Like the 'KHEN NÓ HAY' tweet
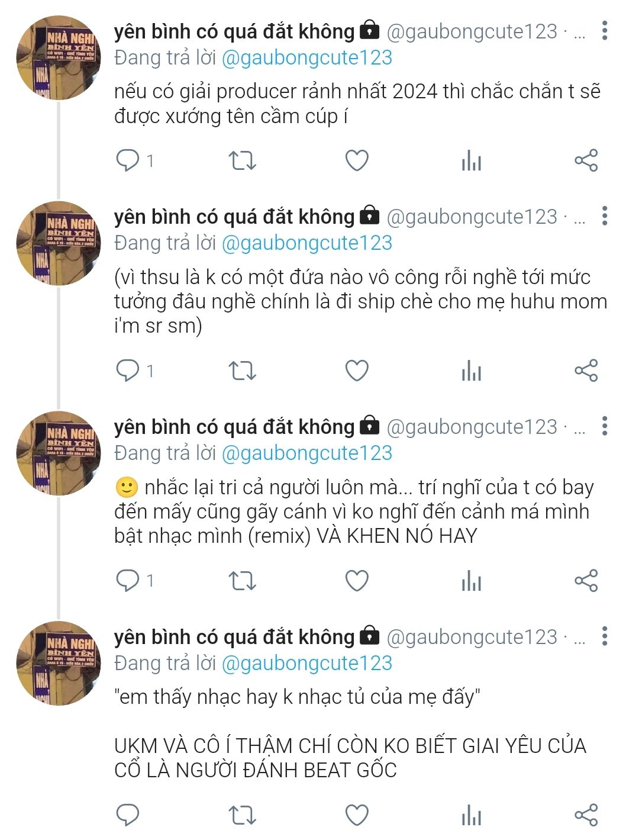Viewport: 639px width, 840px height. [x=357, y=581]
